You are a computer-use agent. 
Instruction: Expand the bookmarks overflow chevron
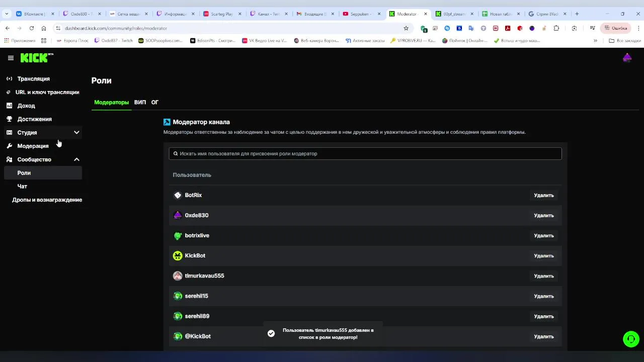click(595, 40)
